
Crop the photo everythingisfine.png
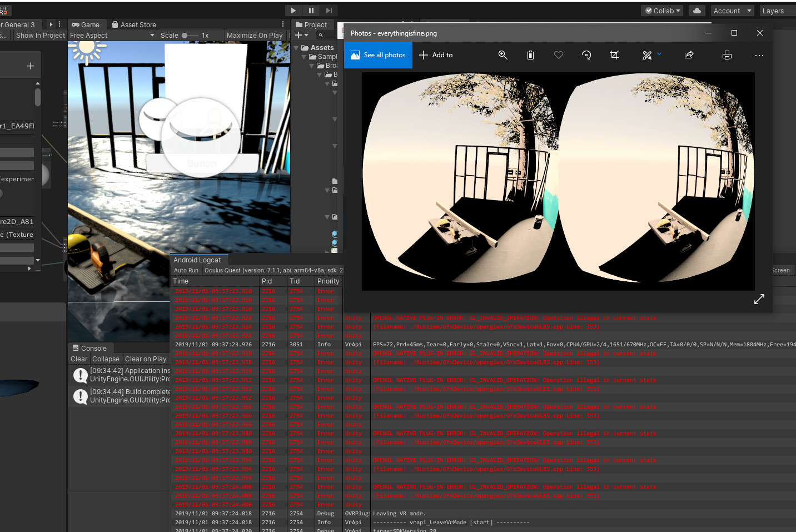coord(614,55)
